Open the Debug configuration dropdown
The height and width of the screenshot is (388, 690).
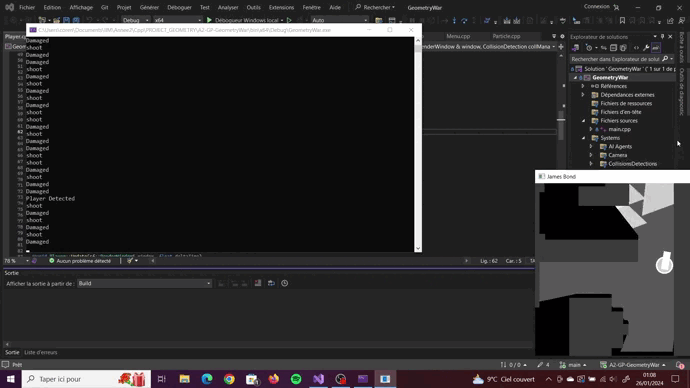coord(136,20)
